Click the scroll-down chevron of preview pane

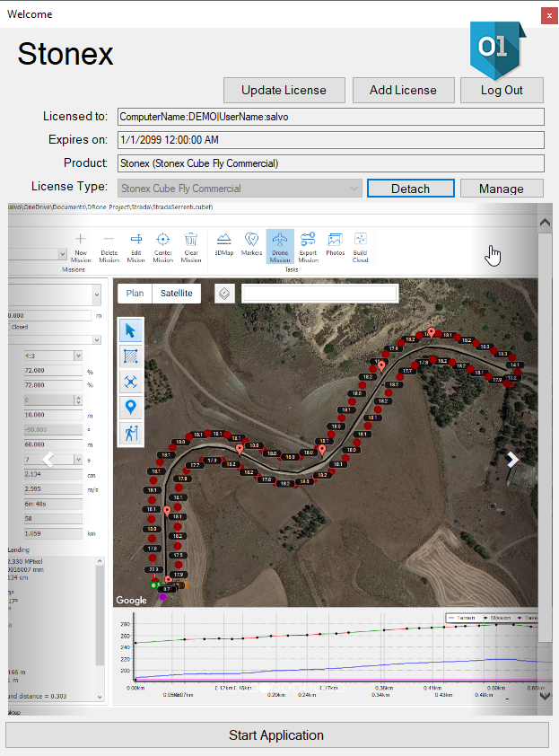pos(545,696)
